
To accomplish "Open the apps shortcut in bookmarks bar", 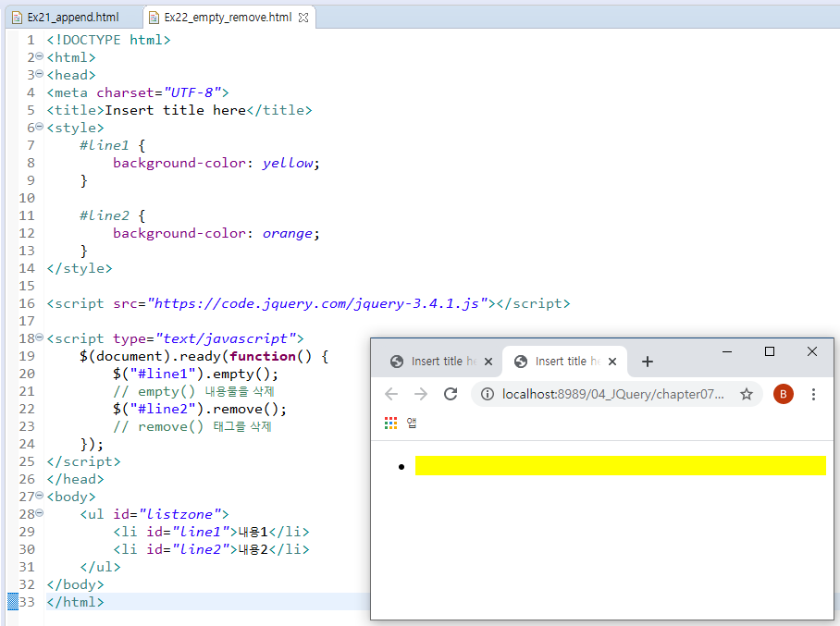I will (390, 423).
